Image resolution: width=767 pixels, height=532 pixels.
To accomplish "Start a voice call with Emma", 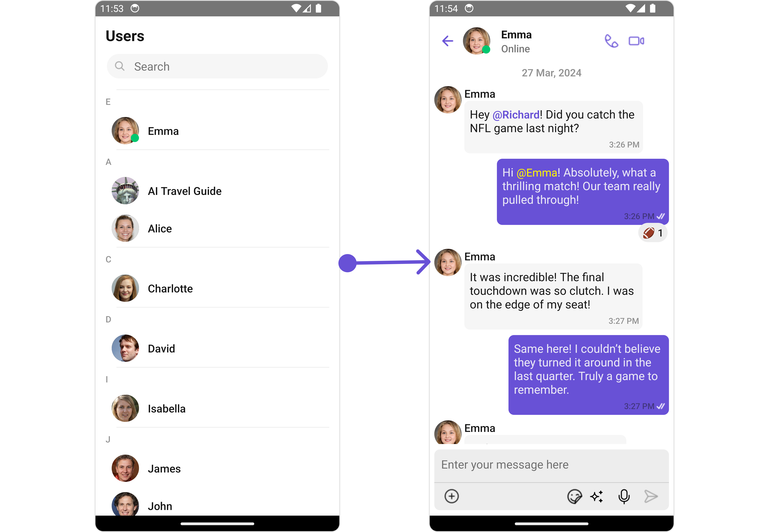I will coord(611,41).
